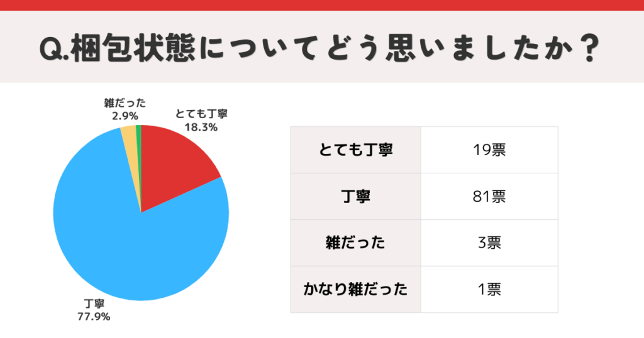Click the center of the pie chart
The width and height of the screenshot is (644, 338).
pyautogui.click(x=141, y=212)
